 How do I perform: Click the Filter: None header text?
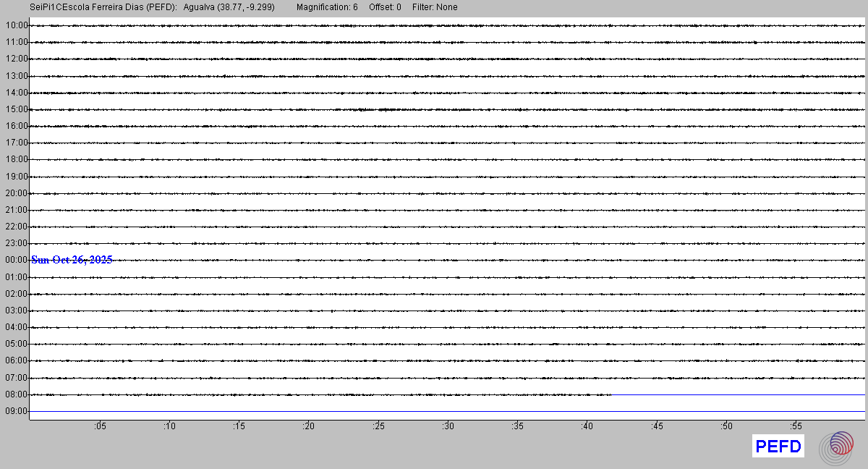(435, 7)
